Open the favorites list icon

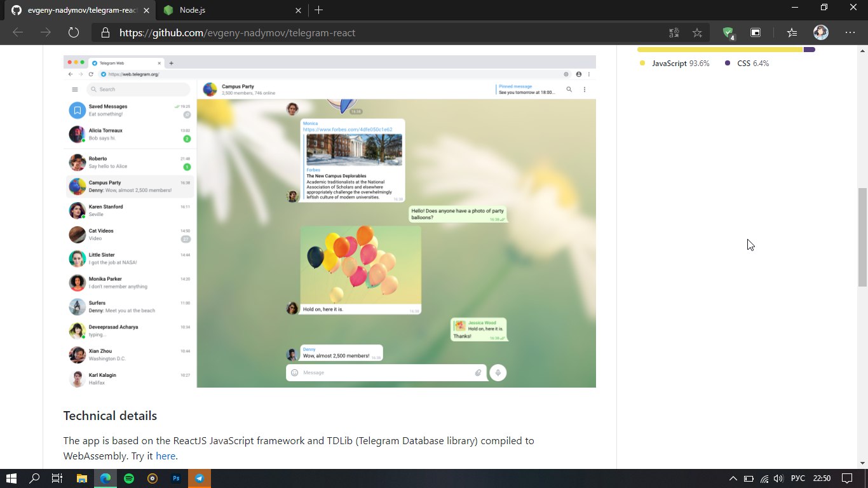click(x=792, y=32)
